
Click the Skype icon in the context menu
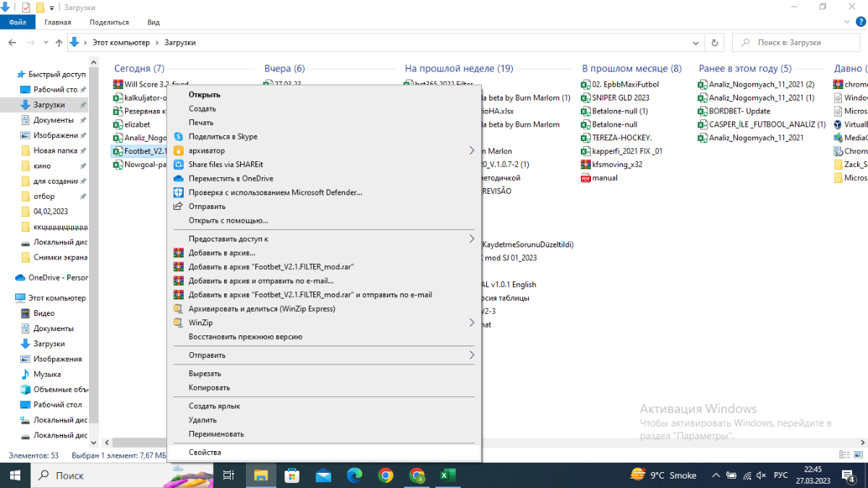[x=179, y=137]
